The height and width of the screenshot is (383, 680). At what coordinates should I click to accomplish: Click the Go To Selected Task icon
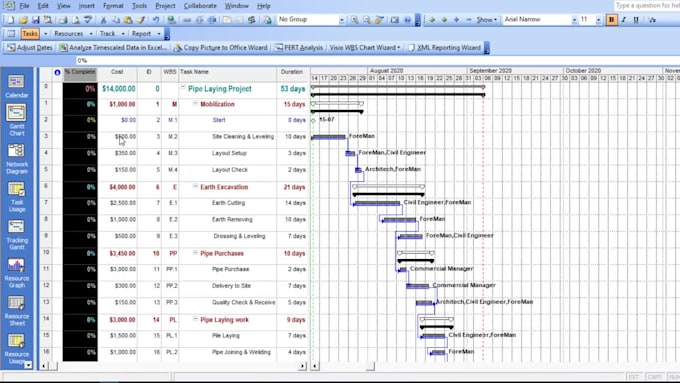click(x=379, y=20)
